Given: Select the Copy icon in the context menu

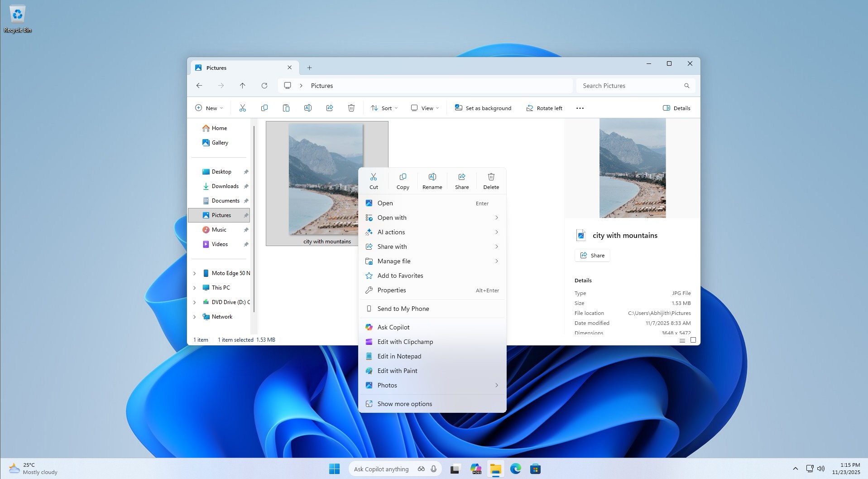Looking at the screenshot, I should point(403,180).
